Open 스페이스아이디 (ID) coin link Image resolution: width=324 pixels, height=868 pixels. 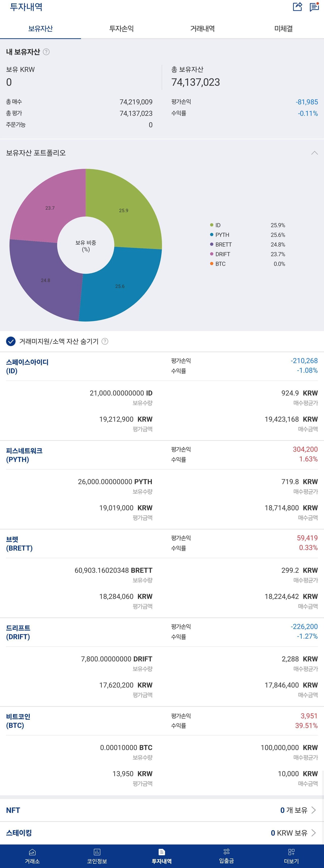(27, 366)
